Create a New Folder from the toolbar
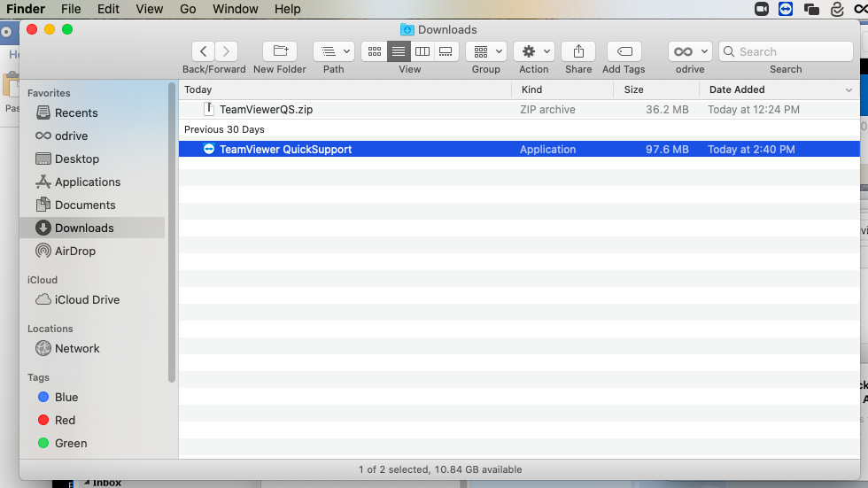 [x=280, y=51]
